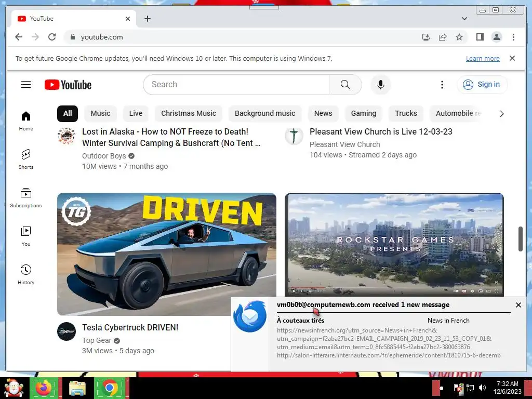Image resolution: width=532 pixels, height=399 pixels.
Task: Open the tab search dropdown arrow
Action: (x=464, y=19)
